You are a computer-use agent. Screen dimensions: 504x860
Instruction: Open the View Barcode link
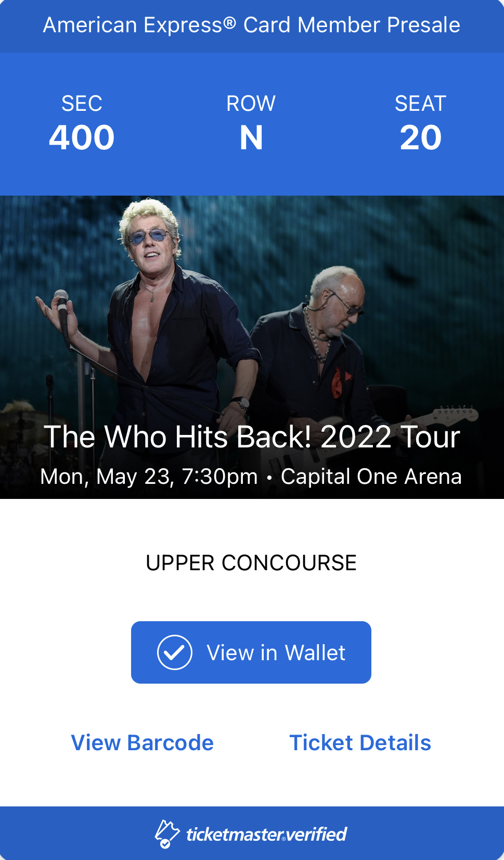(143, 742)
